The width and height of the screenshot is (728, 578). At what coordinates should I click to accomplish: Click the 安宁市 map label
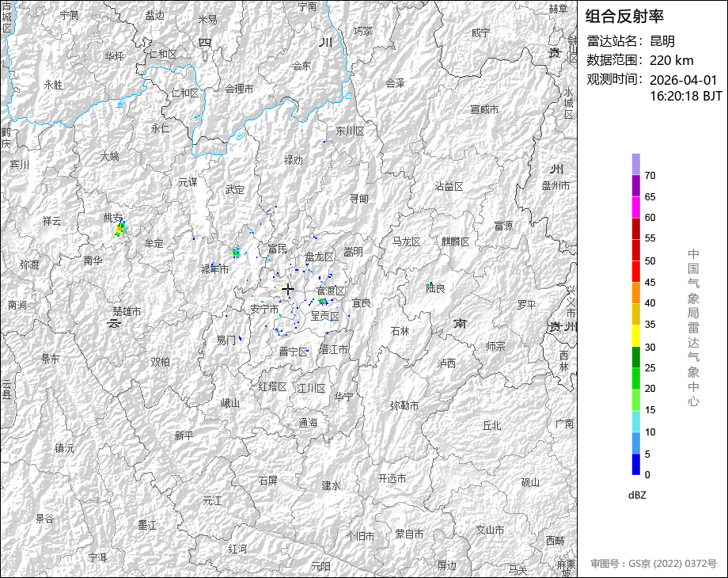[264, 309]
